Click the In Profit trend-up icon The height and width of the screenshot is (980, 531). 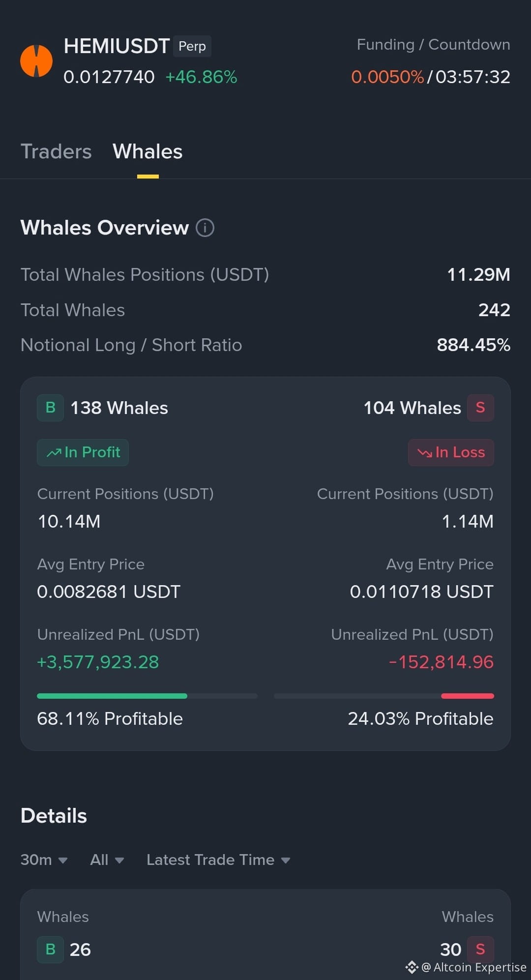pos(54,452)
